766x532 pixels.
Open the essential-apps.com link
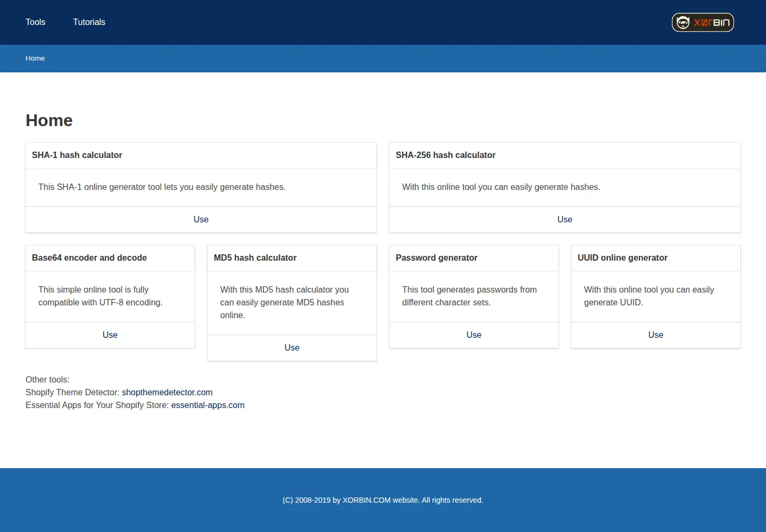pos(208,405)
